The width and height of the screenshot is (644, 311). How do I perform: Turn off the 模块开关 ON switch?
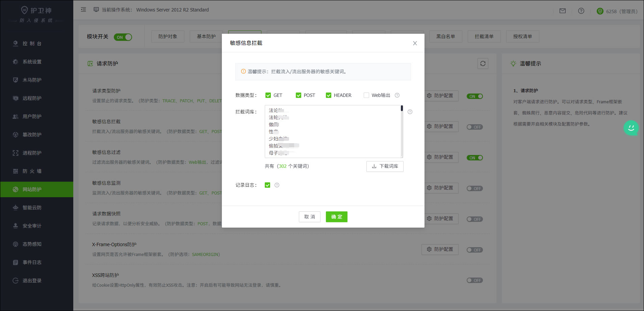[x=123, y=37]
